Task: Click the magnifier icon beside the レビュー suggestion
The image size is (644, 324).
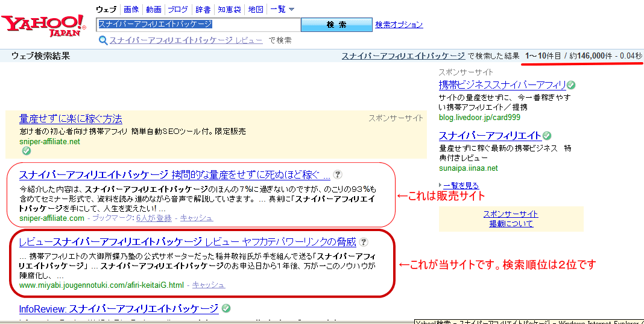Action: click(103, 40)
